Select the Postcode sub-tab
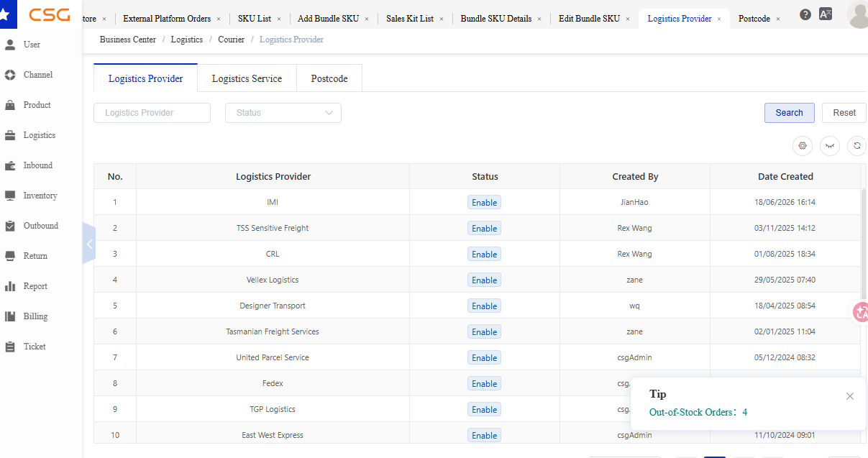The width and height of the screenshot is (868, 458). (329, 78)
